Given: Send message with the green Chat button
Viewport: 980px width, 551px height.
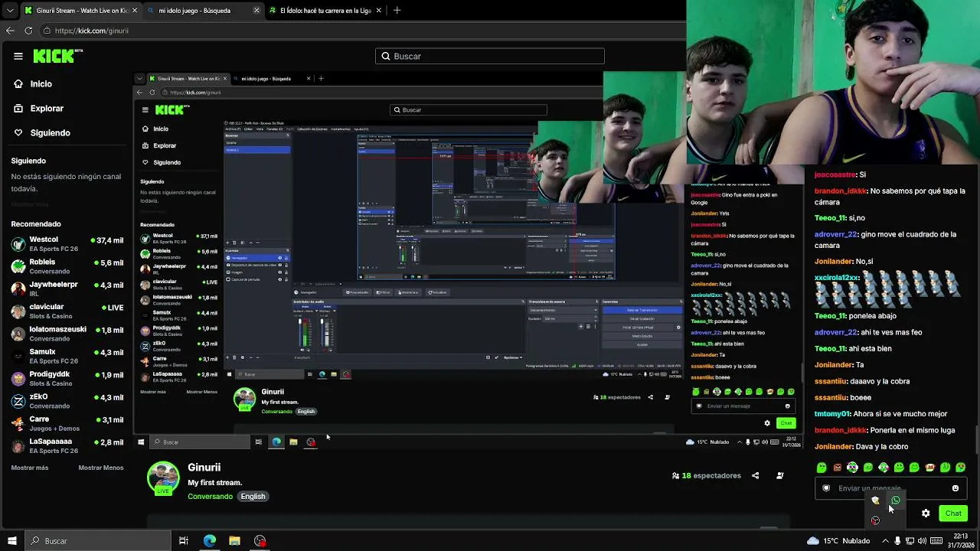Looking at the screenshot, I should [953, 514].
